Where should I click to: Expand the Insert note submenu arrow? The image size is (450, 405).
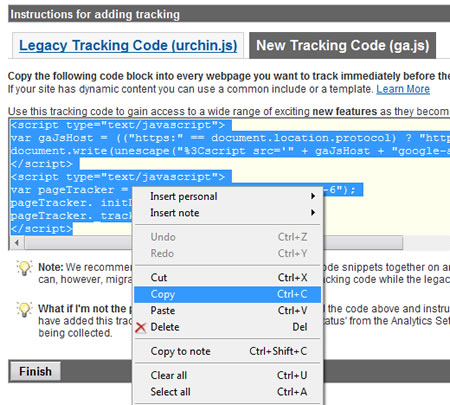coord(313,212)
